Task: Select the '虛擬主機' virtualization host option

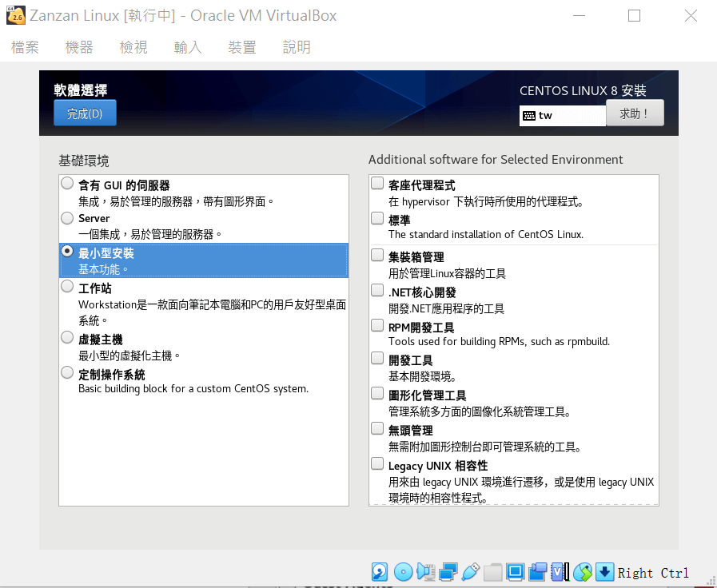Action: pos(67,338)
